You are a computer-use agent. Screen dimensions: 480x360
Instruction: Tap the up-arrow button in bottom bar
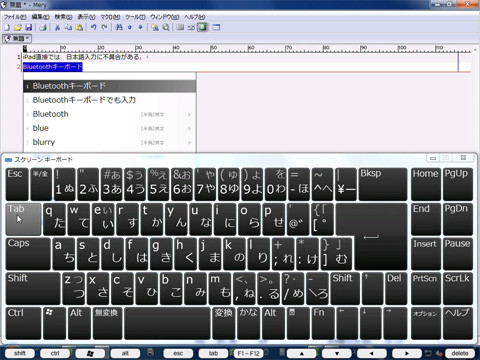click(x=301, y=353)
